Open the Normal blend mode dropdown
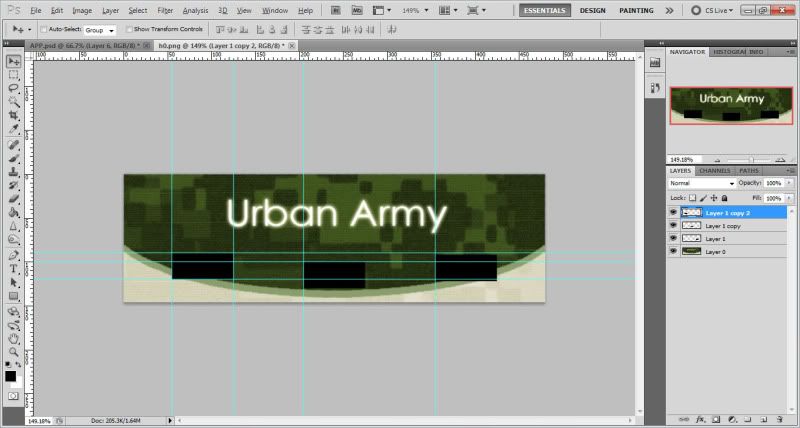This screenshot has width=800, height=428. pos(702,184)
